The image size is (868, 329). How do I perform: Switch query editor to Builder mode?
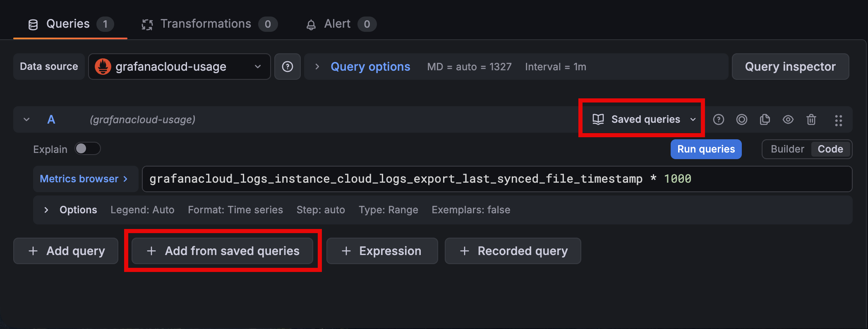pyautogui.click(x=787, y=149)
